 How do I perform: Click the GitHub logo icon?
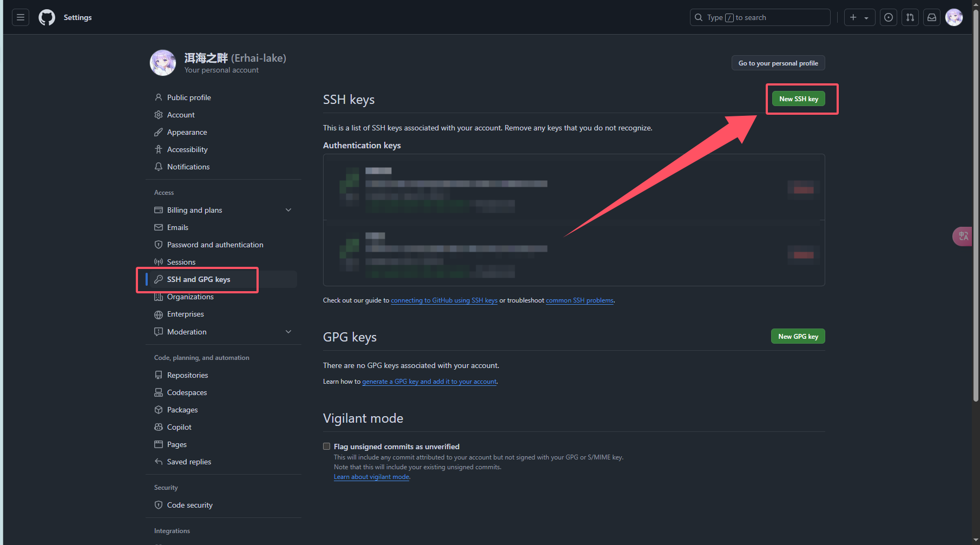[47, 17]
